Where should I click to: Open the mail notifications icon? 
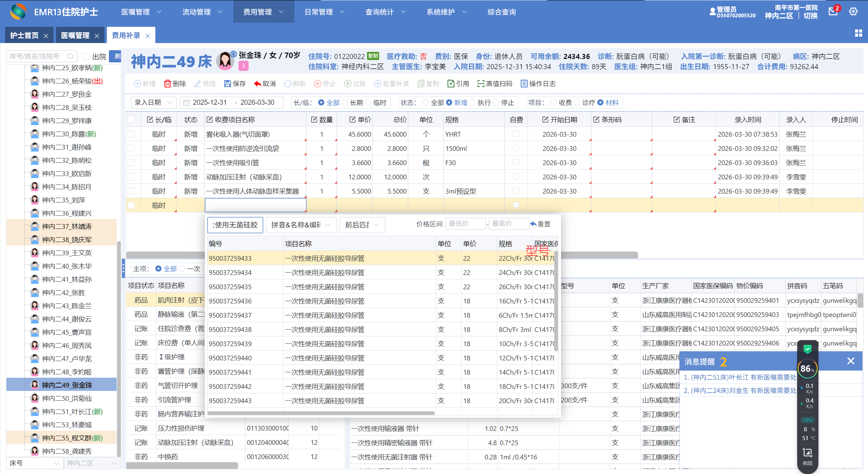[x=833, y=12]
